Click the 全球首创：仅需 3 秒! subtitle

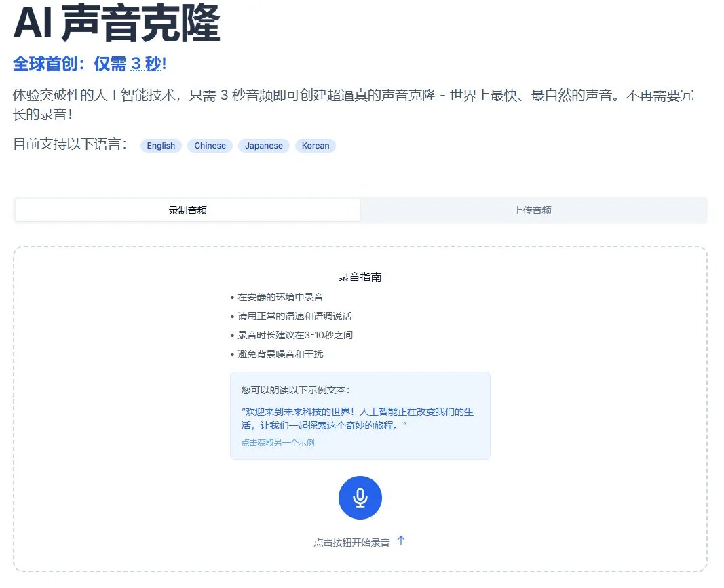coord(90,64)
